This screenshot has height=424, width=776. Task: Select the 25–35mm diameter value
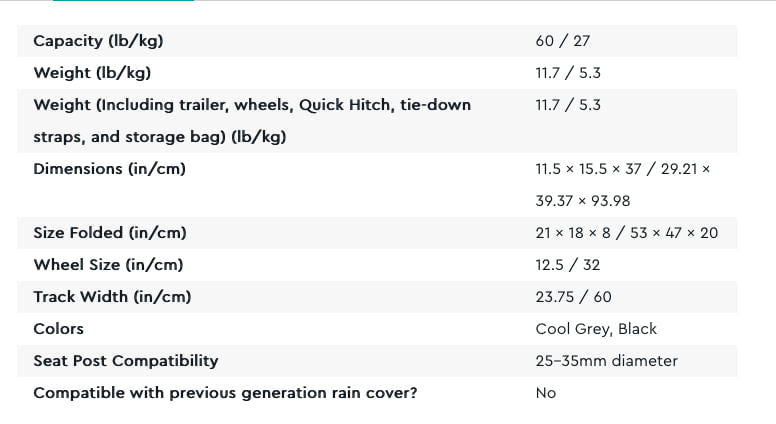(x=606, y=361)
